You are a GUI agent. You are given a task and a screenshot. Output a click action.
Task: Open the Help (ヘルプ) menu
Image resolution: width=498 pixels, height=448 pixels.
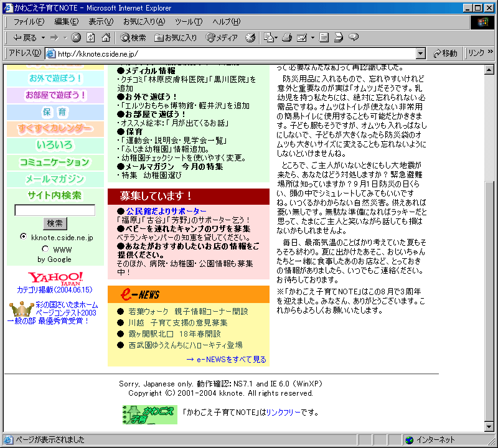227,22
